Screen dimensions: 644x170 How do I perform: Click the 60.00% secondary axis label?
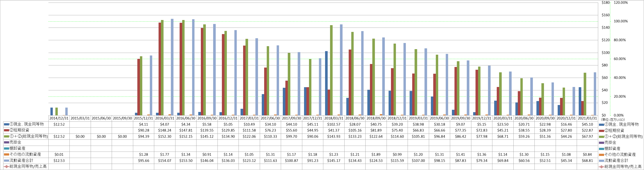click(620, 59)
